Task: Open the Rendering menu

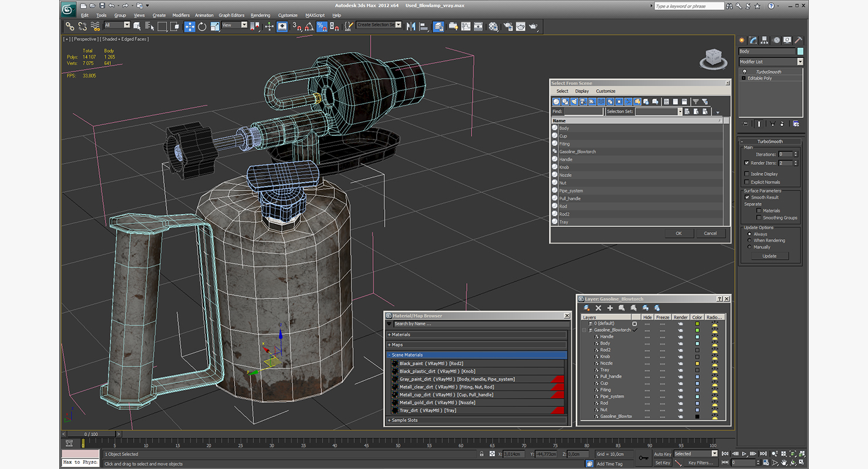Action: (x=260, y=15)
